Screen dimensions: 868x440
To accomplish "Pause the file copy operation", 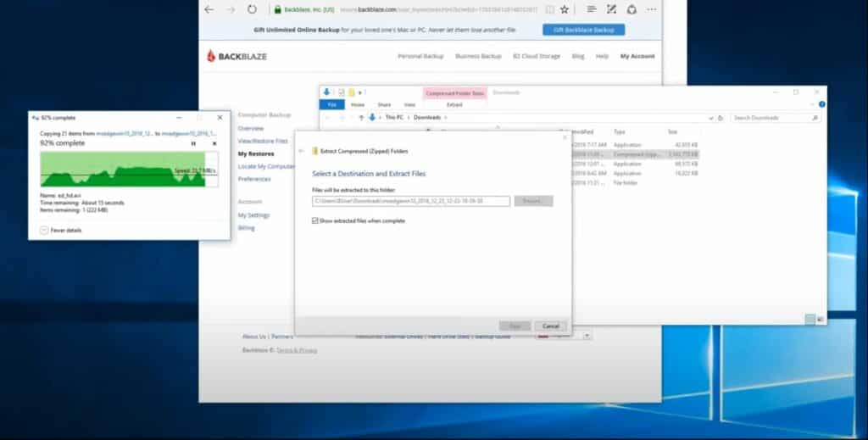I will pos(193,143).
